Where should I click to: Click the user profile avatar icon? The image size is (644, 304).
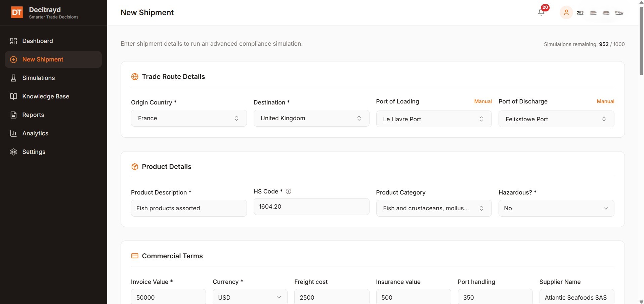click(x=566, y=13)
